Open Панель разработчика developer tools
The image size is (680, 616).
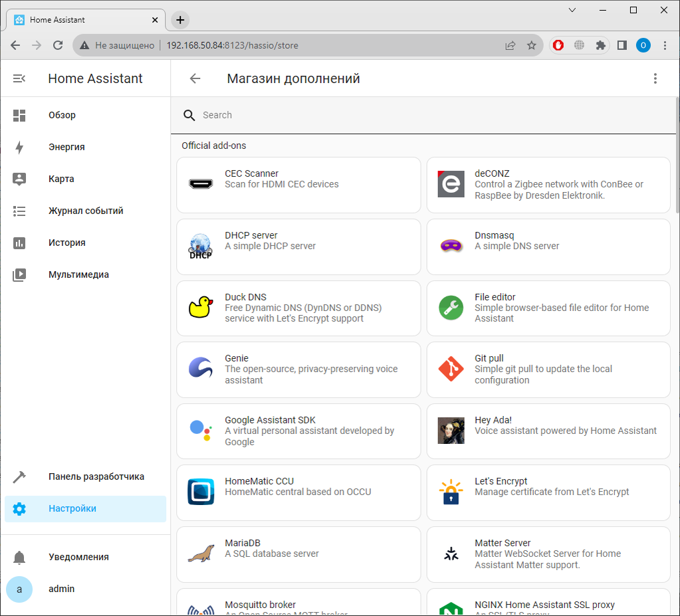click(x=86, y=477)
